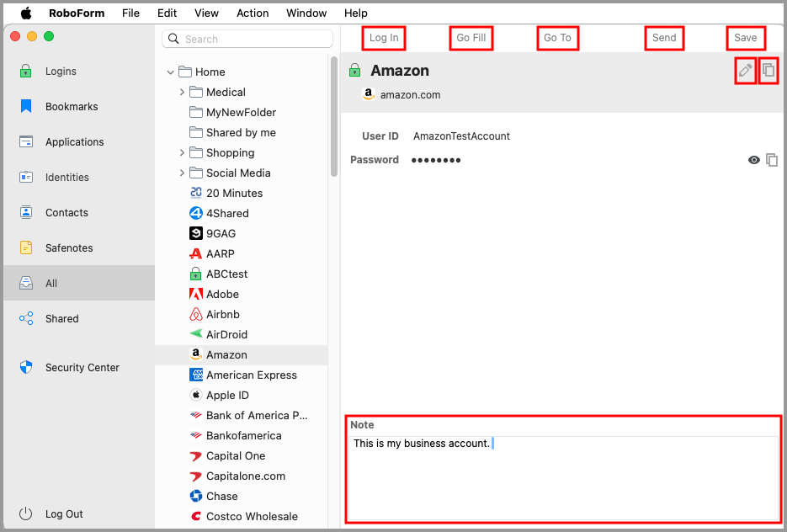787x532 pixels.
Task: Click the clone icon beside the pencil
Action: pos(768,71)
